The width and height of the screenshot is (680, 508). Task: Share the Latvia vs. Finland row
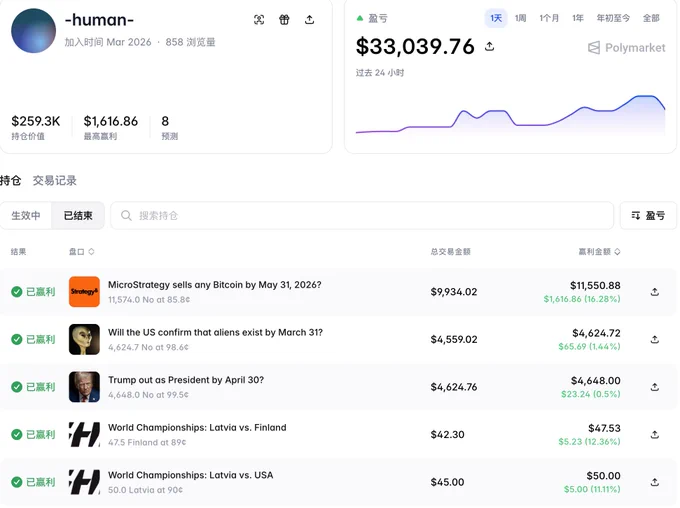pyautogui.click(x=655, y=434)
